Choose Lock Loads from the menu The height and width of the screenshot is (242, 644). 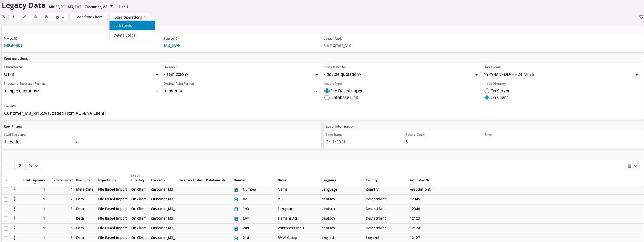[x=123, y=26]
